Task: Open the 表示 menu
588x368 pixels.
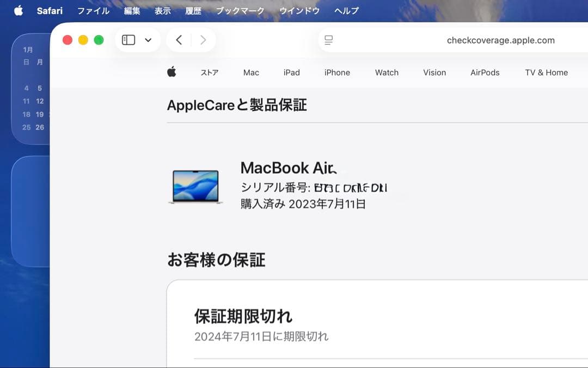Action: [x=163, y=11]
